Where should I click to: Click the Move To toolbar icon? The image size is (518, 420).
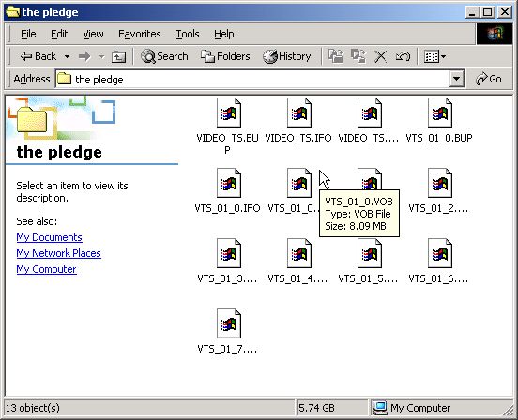(x=336, y=56)
